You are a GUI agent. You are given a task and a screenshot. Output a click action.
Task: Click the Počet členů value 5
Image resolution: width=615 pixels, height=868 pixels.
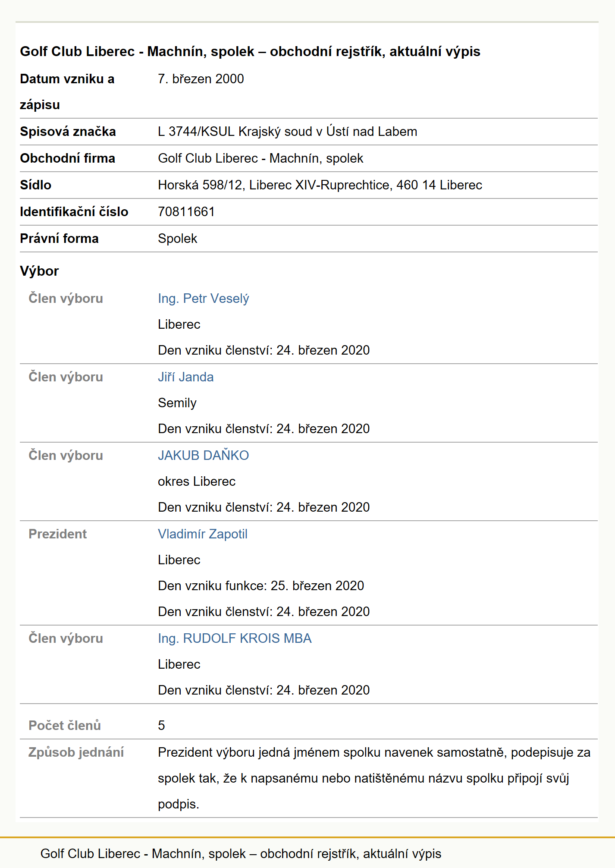(x=161, y=726)
